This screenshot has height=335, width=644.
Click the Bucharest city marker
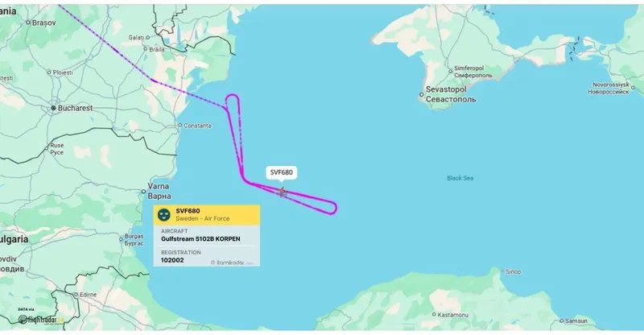(x=53, y=108)
